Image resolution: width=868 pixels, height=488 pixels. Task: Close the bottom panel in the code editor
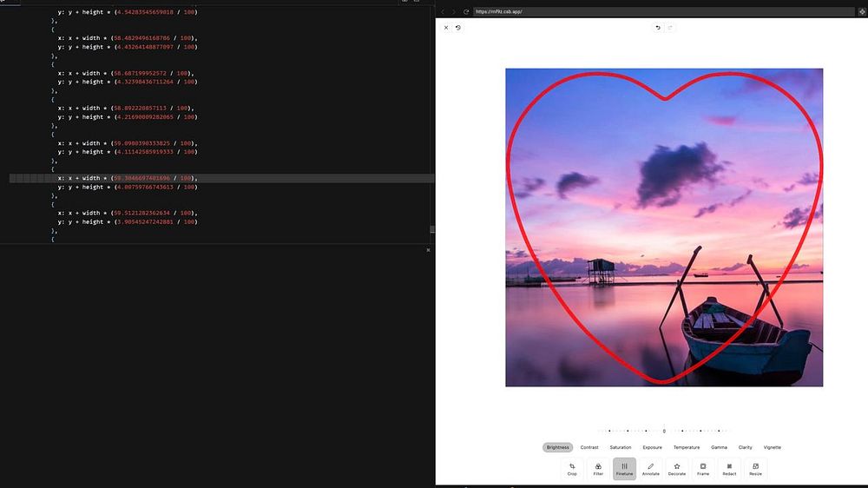(428, 250)
